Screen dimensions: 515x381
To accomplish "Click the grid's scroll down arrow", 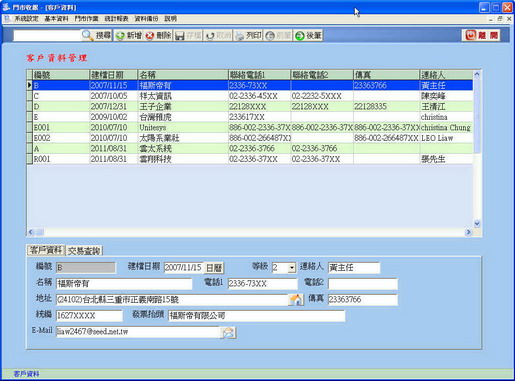I will [477, 224].
